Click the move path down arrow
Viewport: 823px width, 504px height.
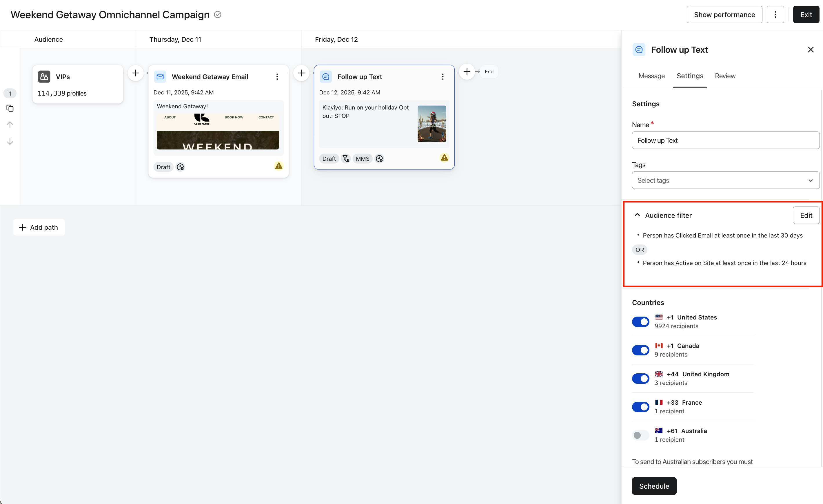click(x=10, y=142)
